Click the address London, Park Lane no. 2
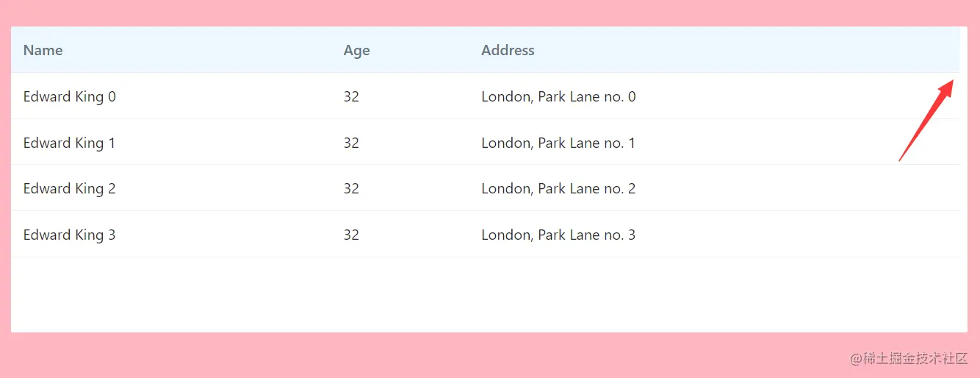The image size is (980, 378). [558, 188]
